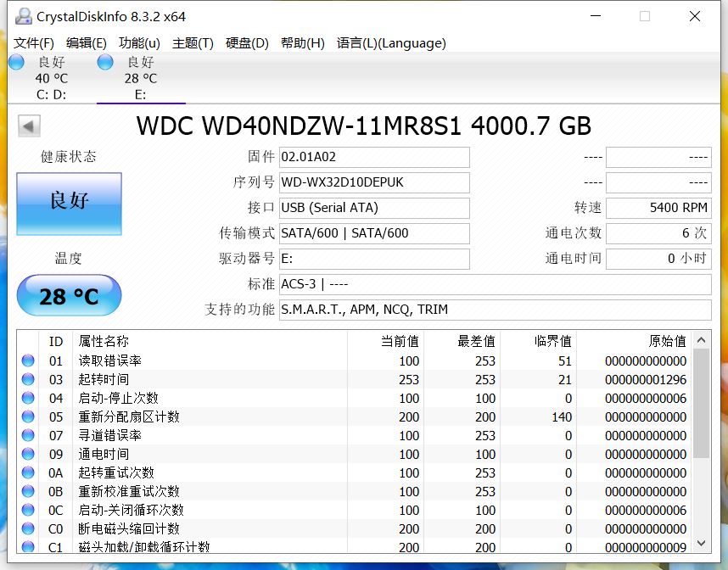This screenshot has height=570, width=728.
Task: Click the scrollbar up arrow on attribute list
Action: pyautogui.click(x=701, y=338)
